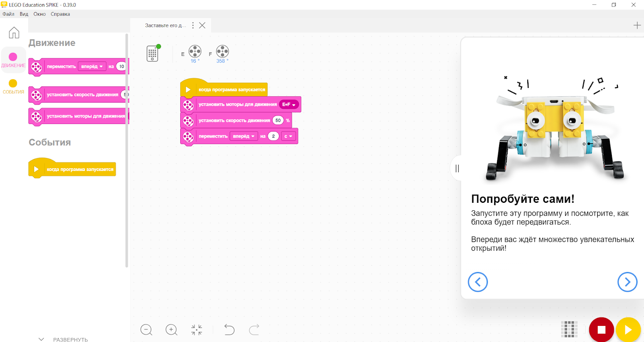
Task: Zoom out the programming canvas
Action: pos(146,330)
